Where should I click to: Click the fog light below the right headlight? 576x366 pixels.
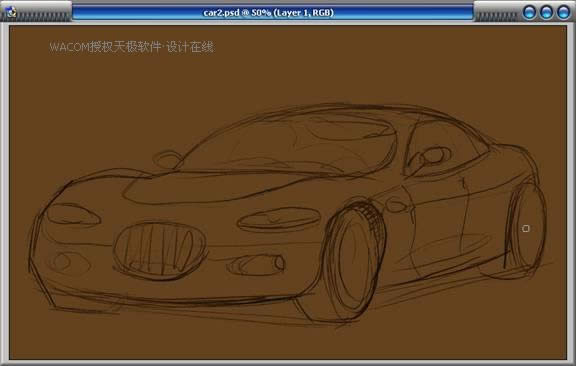point(257,264)
